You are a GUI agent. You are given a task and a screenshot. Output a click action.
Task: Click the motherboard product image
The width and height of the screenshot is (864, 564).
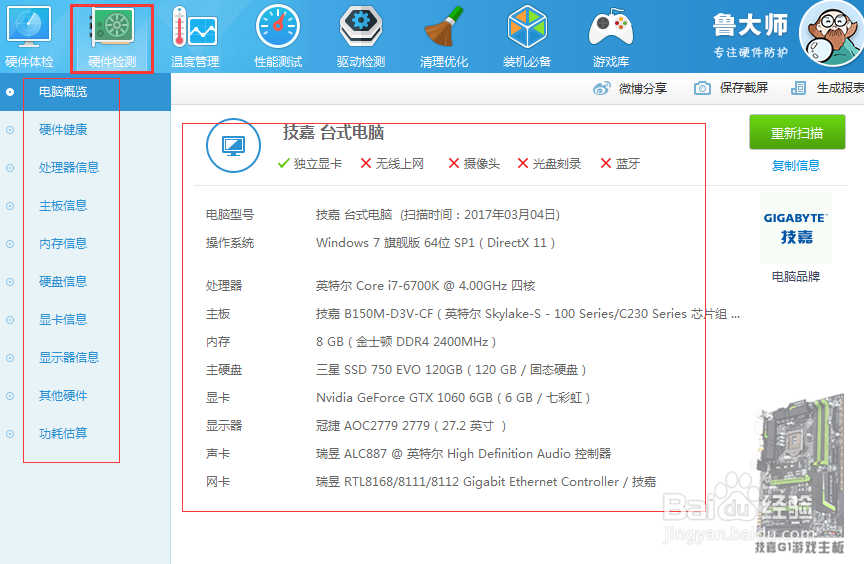click(x=800, y=465)
